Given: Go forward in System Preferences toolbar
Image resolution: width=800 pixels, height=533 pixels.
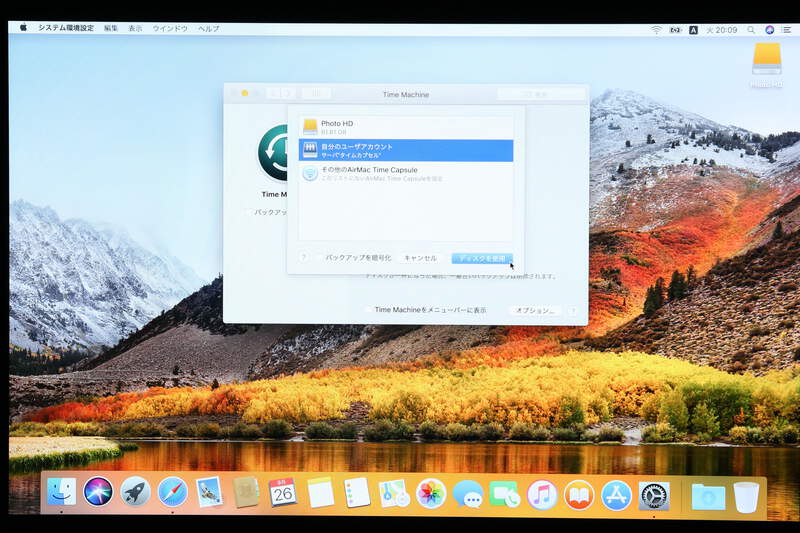Looking at the screenshot, I should (288, 93).
